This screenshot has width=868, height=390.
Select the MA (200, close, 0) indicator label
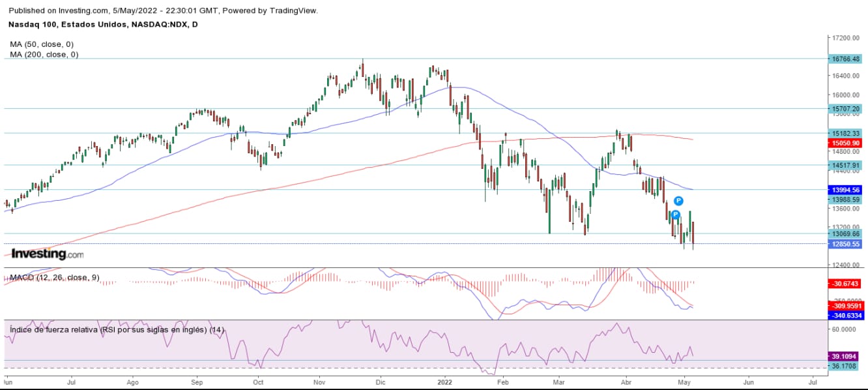point(44,54)
